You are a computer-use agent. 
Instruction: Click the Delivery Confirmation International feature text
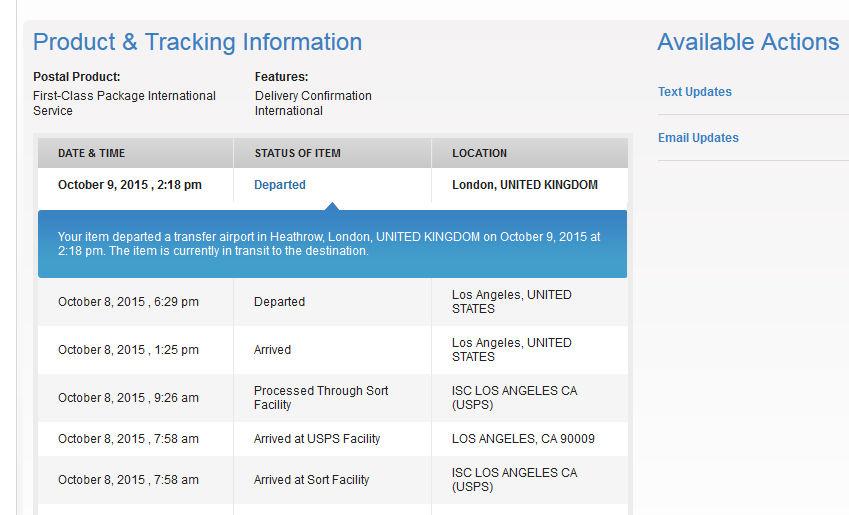click(313, 103)
